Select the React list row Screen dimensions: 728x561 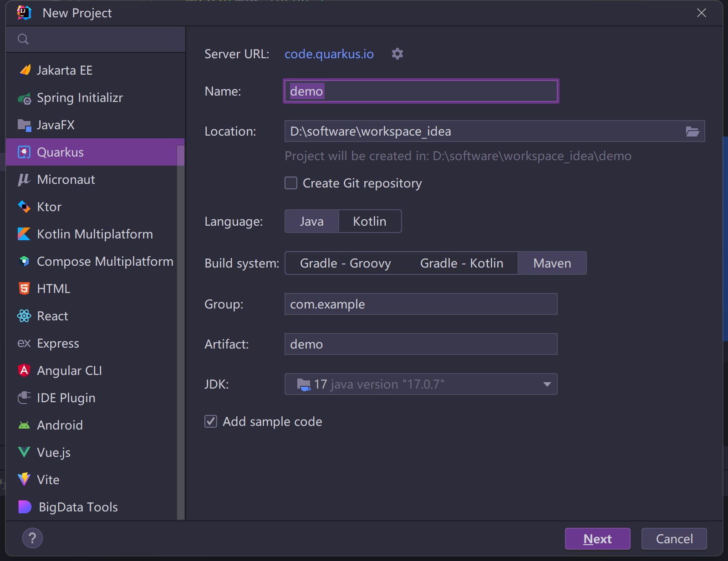pyautogui.click(x=91, y=316)
